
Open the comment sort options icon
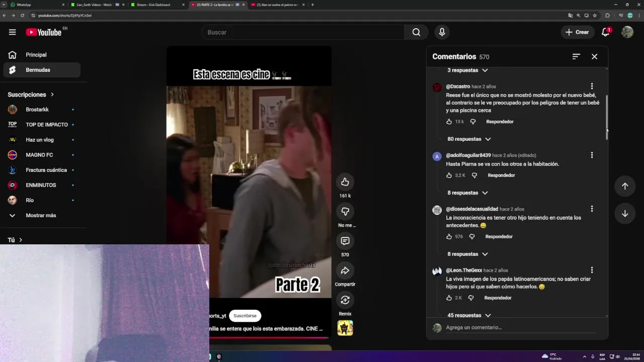[x=576, y=57]
